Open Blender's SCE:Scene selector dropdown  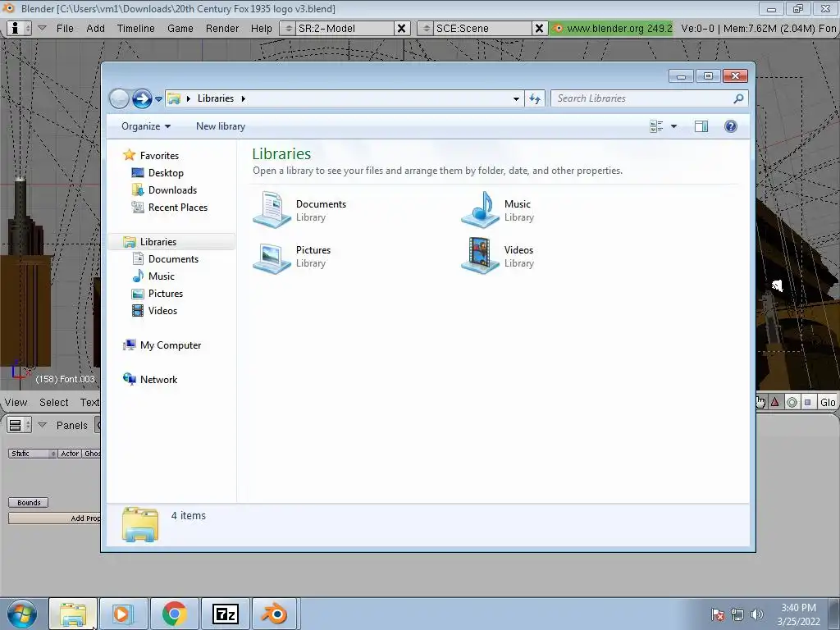point(426,29)
